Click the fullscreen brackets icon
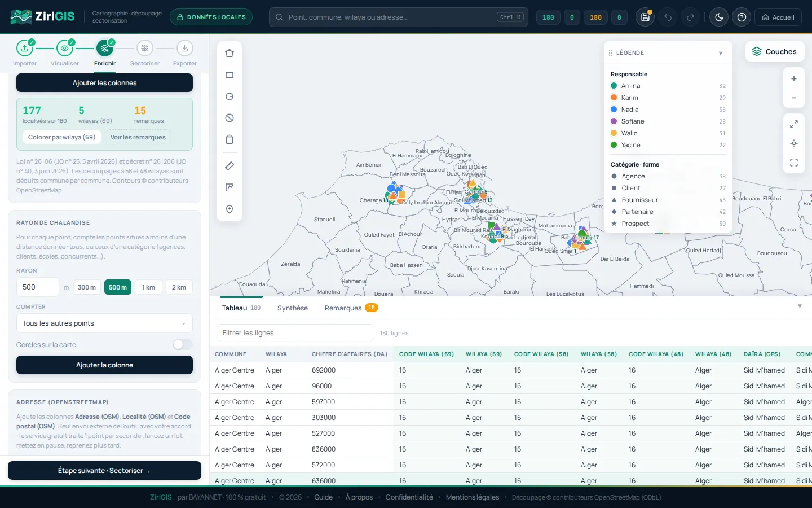Screen dimensions: 812x508 tap(794, 163)
